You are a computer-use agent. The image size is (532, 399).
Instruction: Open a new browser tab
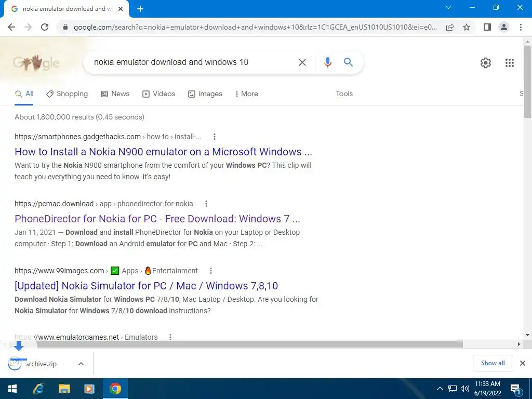140,9
